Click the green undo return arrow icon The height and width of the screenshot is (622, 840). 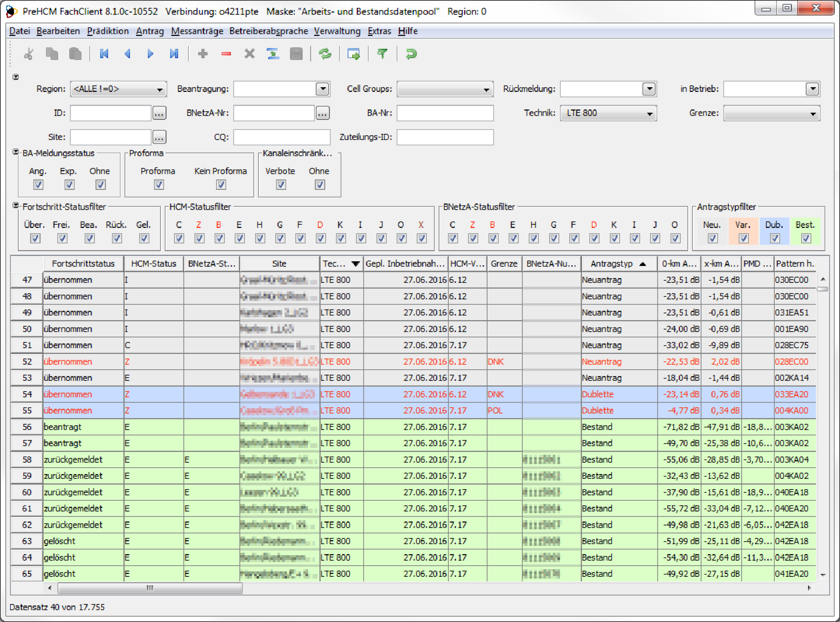411,54
